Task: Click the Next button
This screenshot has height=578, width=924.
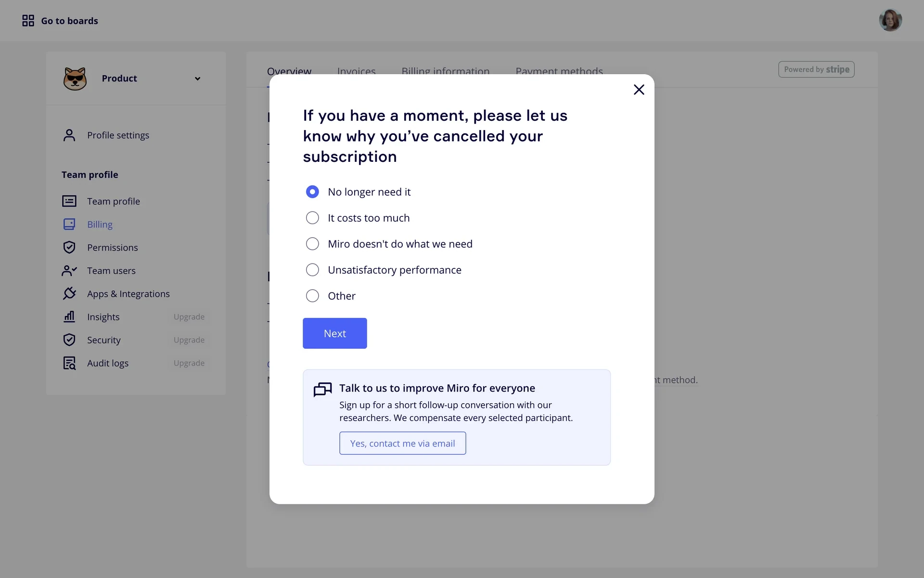Action: pos(335,333)
